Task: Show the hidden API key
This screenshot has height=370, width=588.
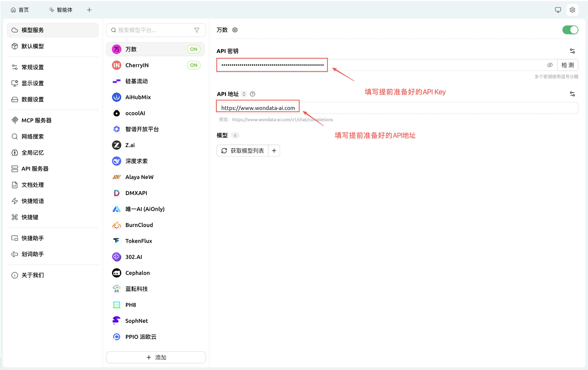Action: [550, 65]
